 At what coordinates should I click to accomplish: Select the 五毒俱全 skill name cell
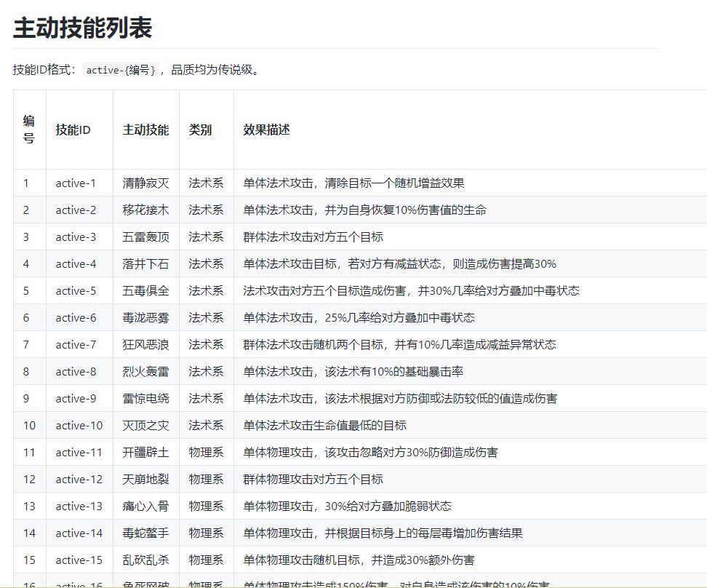click(145, 291)
